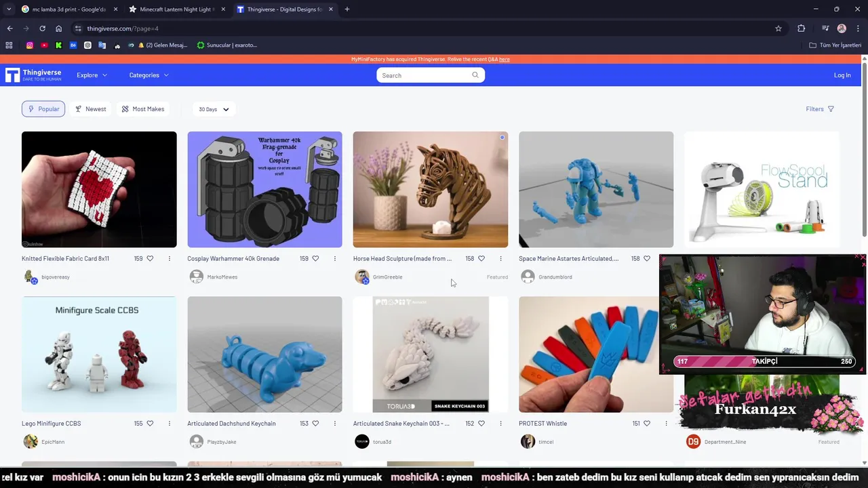Image resolution: width=868 pixels, height=488 pixels.
Task: Select the Thingiverse browser tab
Action: click(285, 9)
